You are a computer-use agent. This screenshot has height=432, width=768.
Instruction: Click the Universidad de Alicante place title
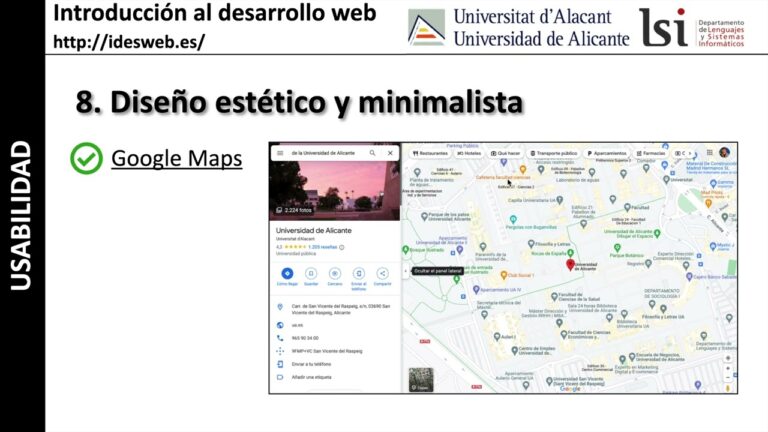[313, 230]
